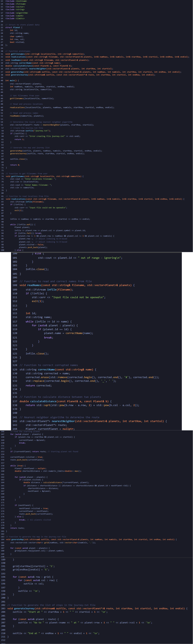
Task: Click the "// Nearest neighbor algorithm" comment line
Action: point(59,417)
